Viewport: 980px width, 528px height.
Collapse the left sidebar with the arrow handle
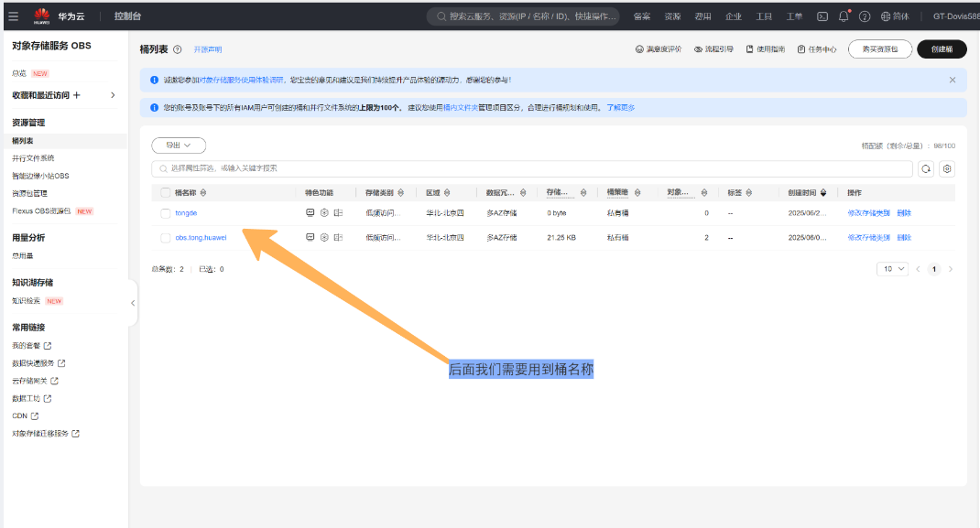(133, 302)
